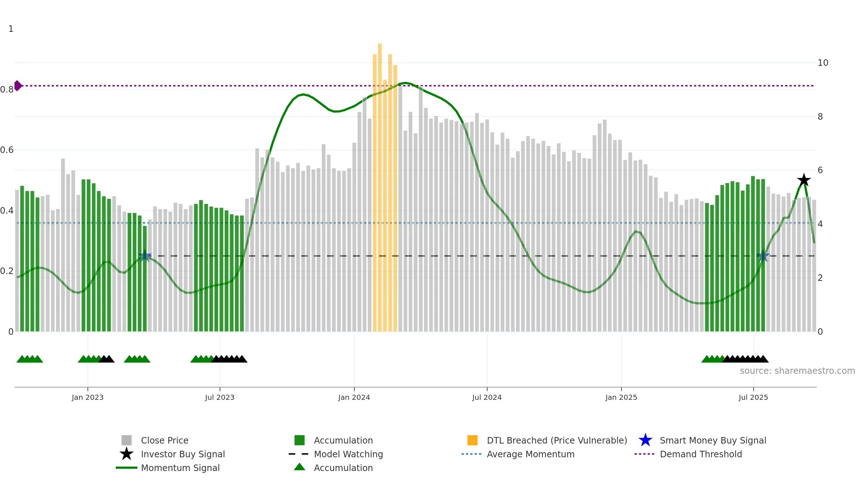868x488 pixels.
Task: Toggle Smart Money Buy Signal legend star
Action: (645, 440)
